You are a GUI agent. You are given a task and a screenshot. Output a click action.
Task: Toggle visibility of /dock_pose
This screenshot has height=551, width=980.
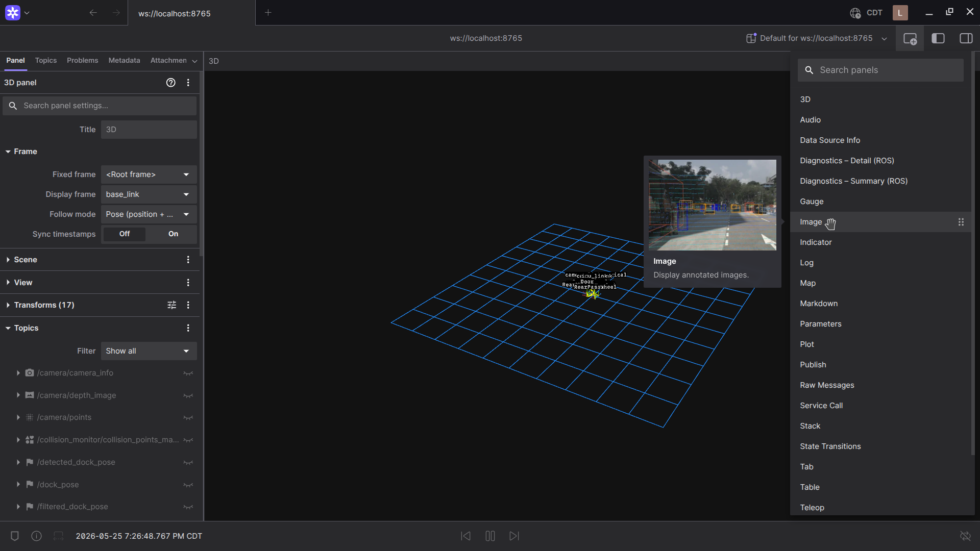188,485
